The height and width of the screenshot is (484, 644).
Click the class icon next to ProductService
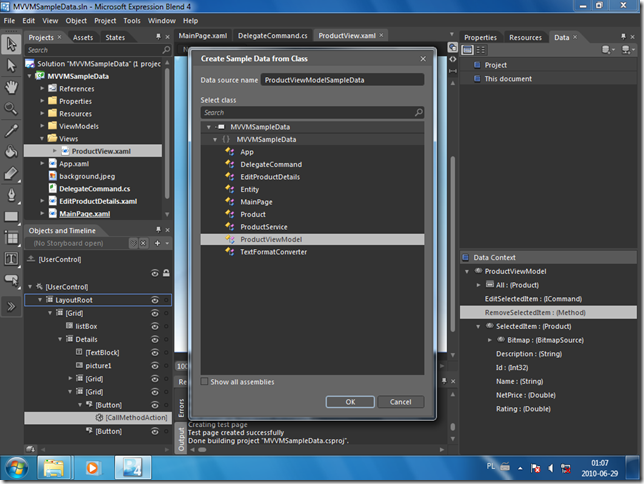(x=230, y=227)
